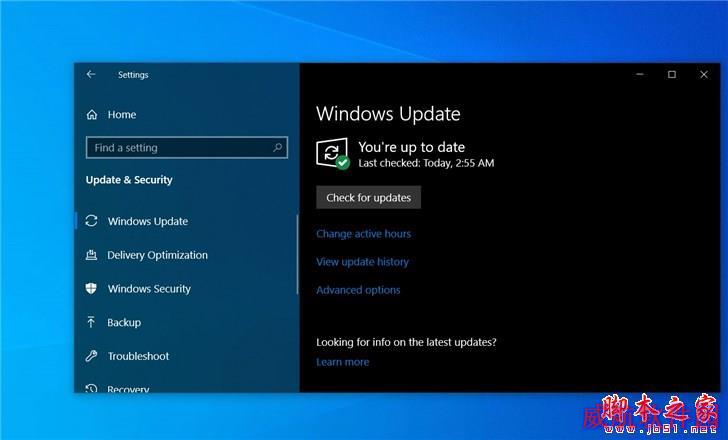Click the search magnifier icon
This screenshot has height=440, width=728.
(x=277, y=148)
